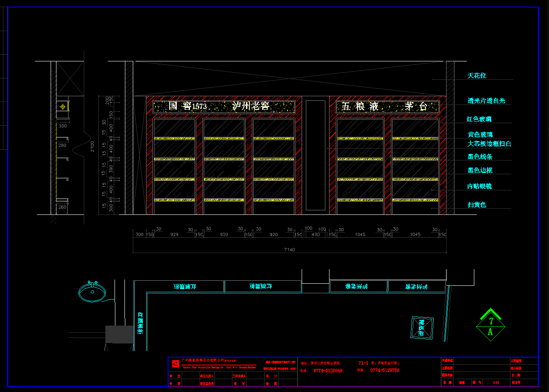The image size is (549, 392).
Task: Select the crosshair circle in the yellow light box
Action: [x=63, y=107]
